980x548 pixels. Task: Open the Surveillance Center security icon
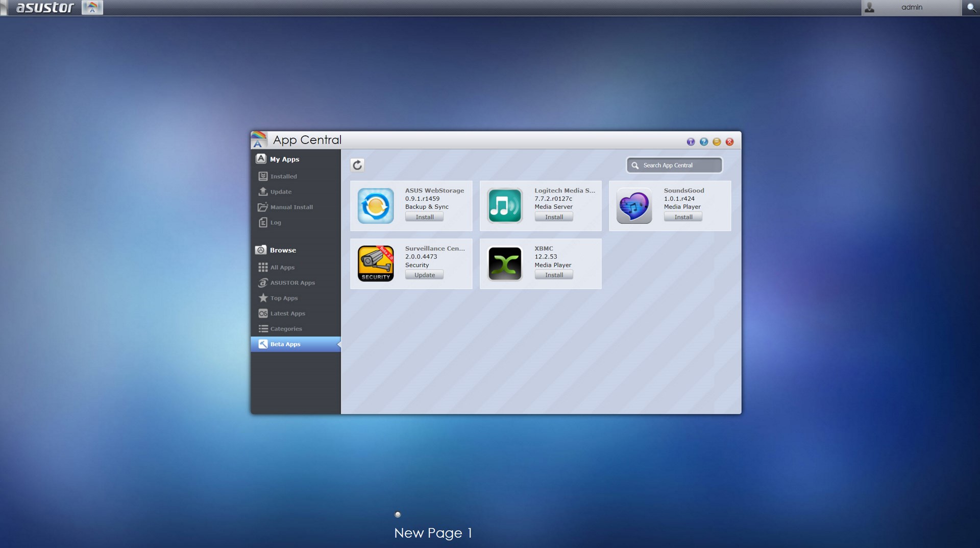tap(376, 264)
